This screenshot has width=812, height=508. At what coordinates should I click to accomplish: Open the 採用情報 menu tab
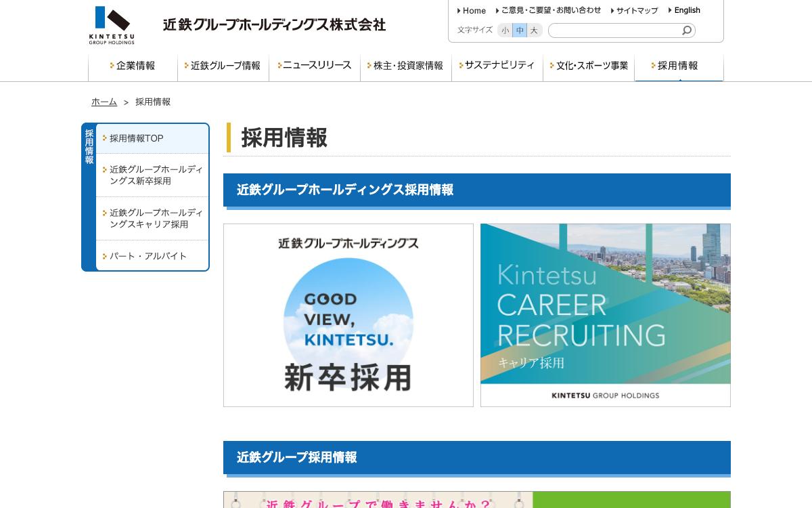coord(679,66)
